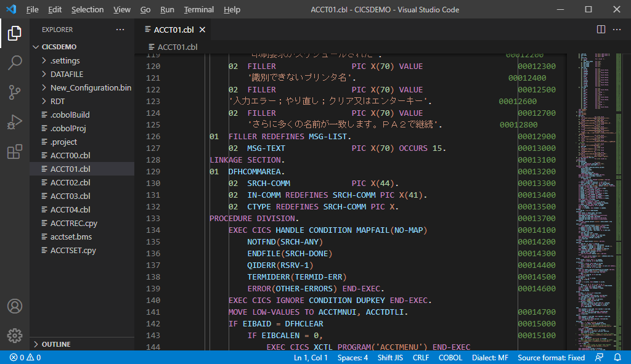Open the Help menu
Image resolution: width=631 pixels, height=364 pixels.
pyautogui.click(x=232, y=10)
